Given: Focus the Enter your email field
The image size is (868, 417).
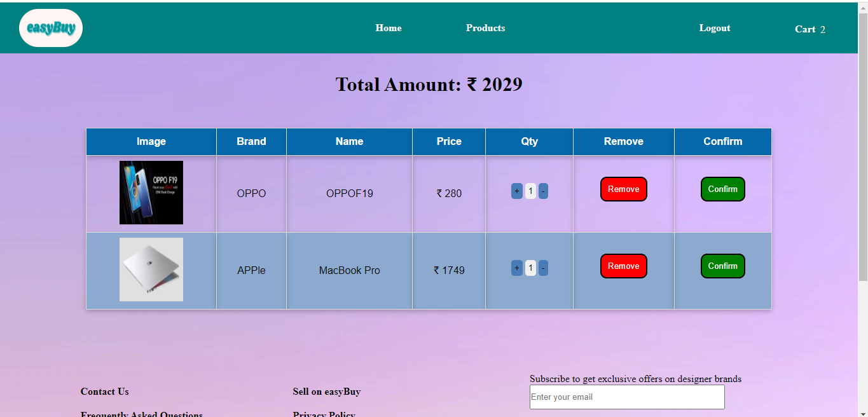Looking at the screenshot, I should point(627,397).
